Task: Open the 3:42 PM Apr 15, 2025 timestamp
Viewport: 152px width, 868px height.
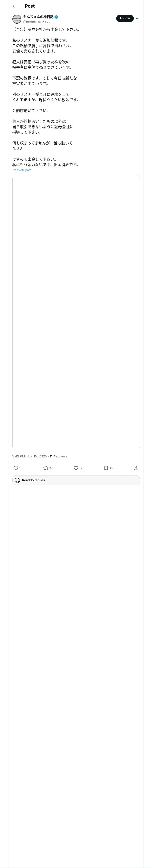Action: [30, 456]
